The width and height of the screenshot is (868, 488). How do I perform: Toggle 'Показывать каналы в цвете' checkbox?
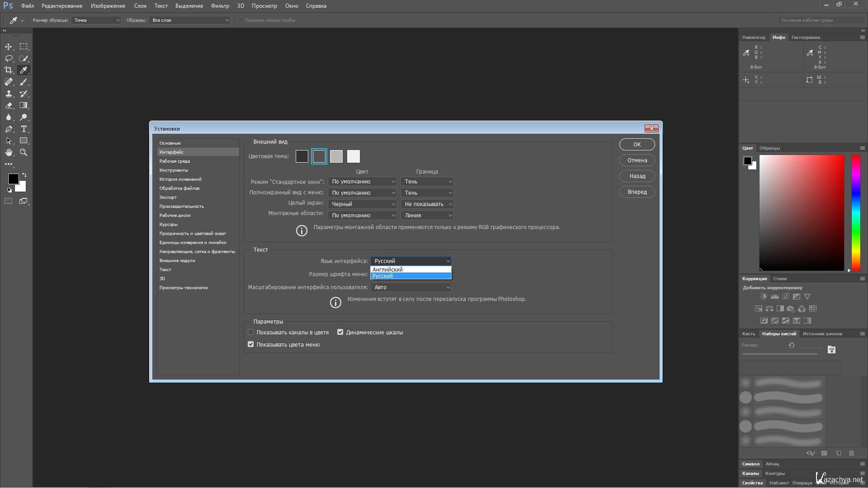click(251, 332)
